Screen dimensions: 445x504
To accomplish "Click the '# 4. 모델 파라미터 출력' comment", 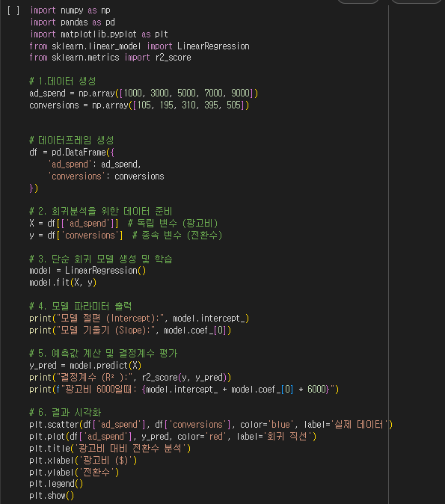I will [x=81, y=306].
